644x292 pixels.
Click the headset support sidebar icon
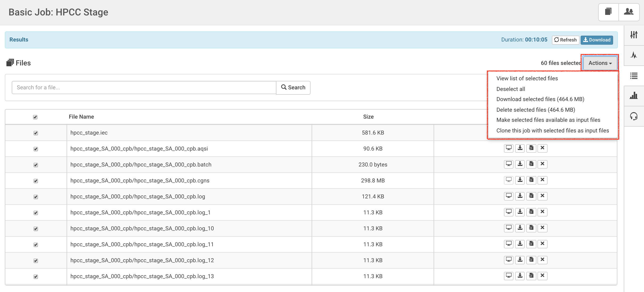tap(634, 116)
